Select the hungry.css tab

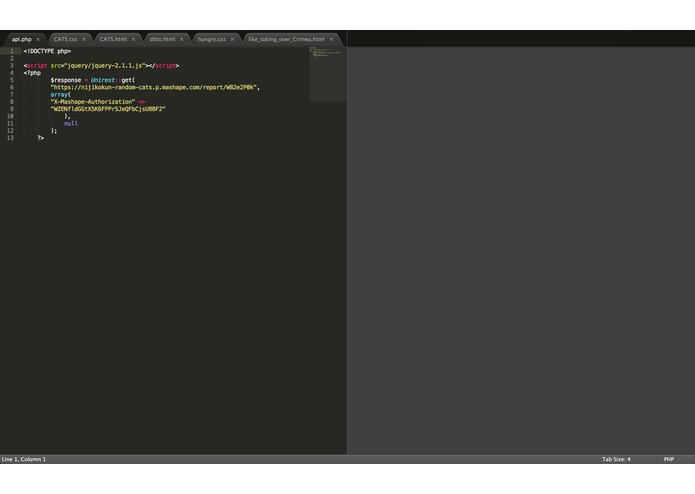tap(212, 39)
